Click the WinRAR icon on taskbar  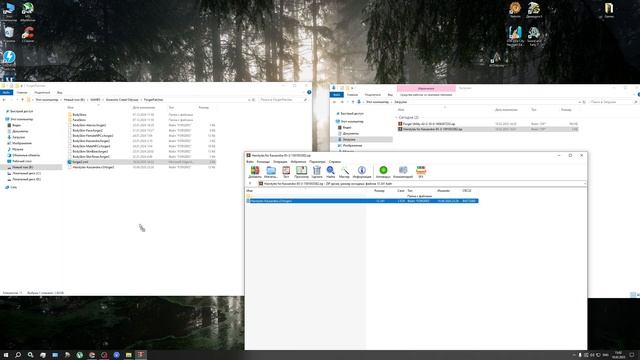click(x=141, y=355)
